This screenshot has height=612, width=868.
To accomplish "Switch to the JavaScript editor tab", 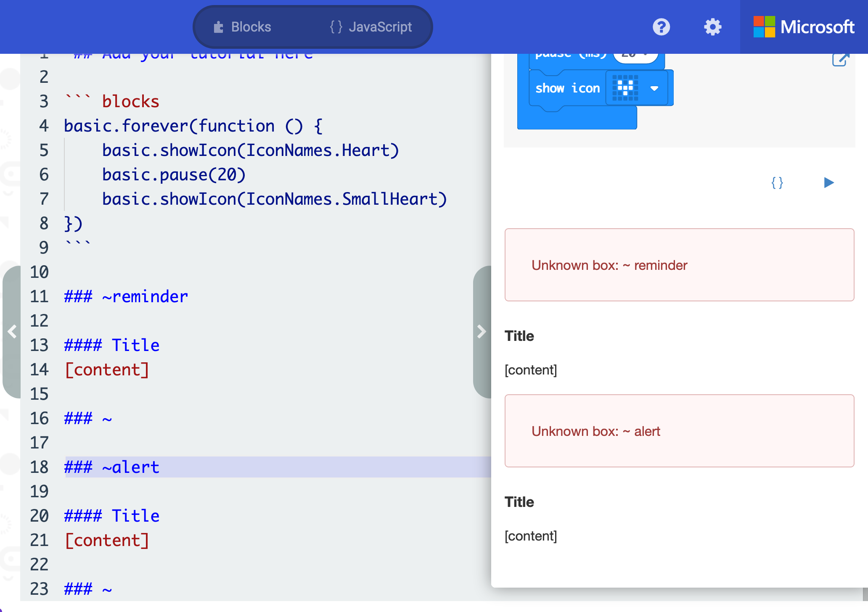I will 371,27.
